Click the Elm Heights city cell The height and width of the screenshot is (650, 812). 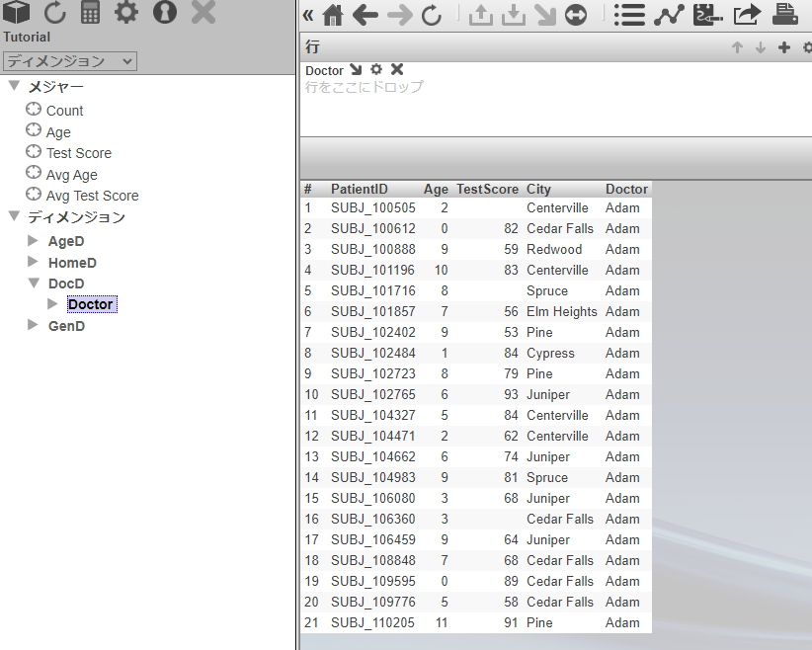tap(562, 311)
